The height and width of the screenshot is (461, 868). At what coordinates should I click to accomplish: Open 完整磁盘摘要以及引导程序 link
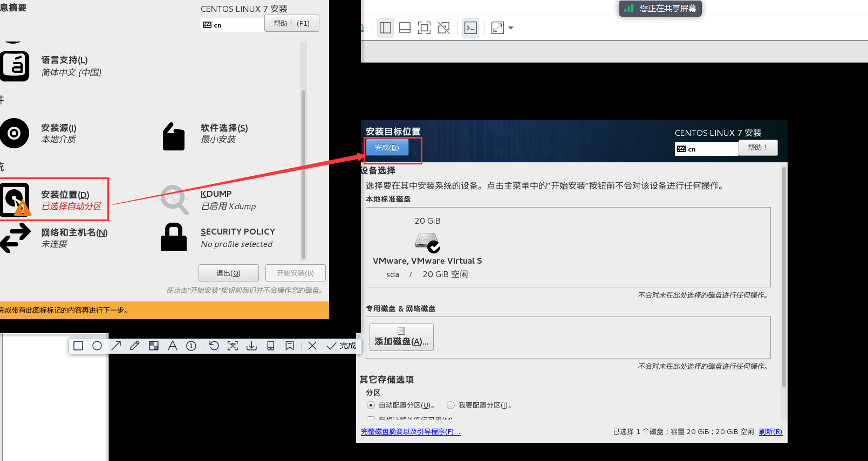pos(411,431)
